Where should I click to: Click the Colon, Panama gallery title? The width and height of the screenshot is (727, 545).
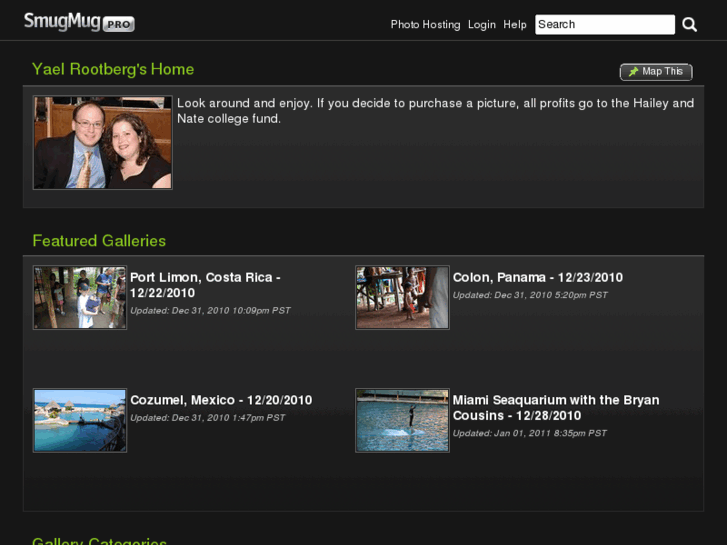[x=537, y=278]
